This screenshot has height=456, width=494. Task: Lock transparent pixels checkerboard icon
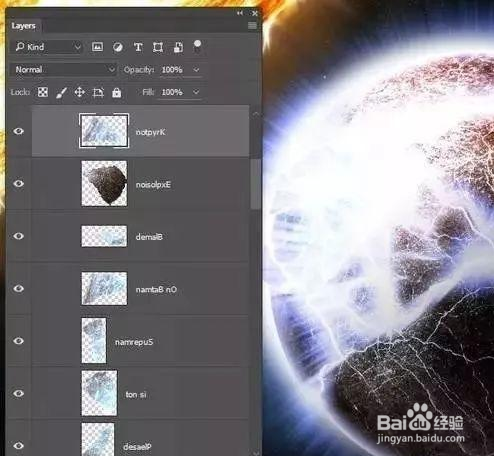[x=43, y=92]
